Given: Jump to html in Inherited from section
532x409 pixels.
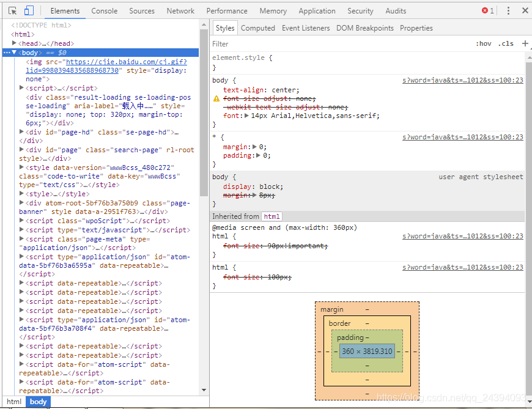Looking at the screenshot, I should pos(272,216).
